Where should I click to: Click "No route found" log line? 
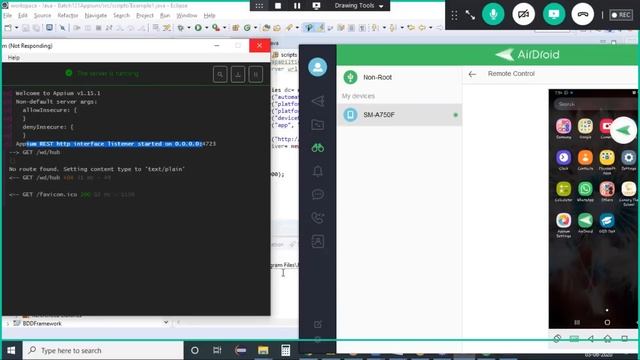pos(97,169)
